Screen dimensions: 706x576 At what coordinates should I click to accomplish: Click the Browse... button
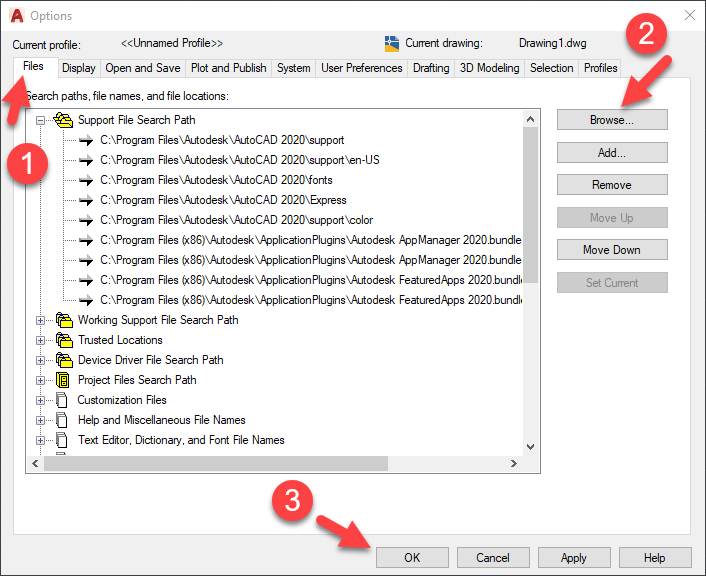click(x=612, y=120)
